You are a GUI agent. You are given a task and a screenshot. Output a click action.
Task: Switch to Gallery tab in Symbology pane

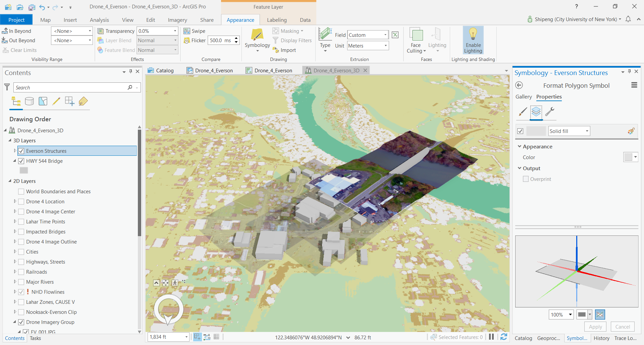tap(524, 96)
